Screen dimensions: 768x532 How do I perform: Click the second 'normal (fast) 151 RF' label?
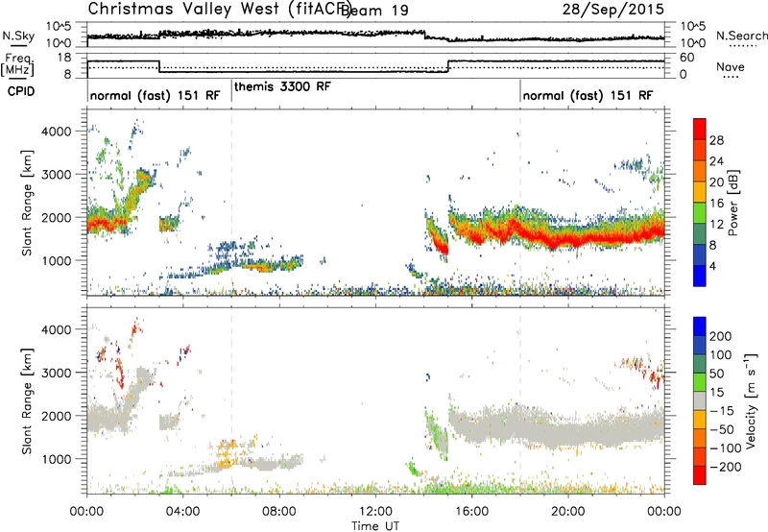[588, 95]
